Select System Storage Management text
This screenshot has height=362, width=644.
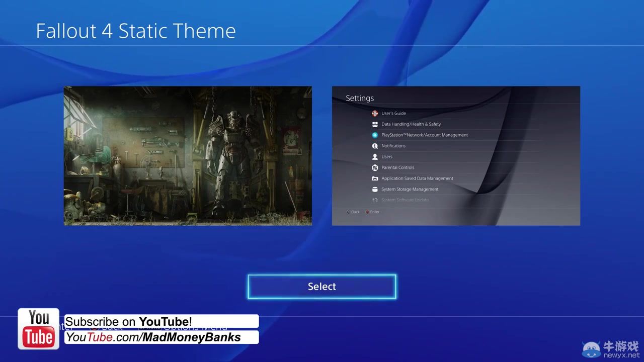[x=410, y=190]
